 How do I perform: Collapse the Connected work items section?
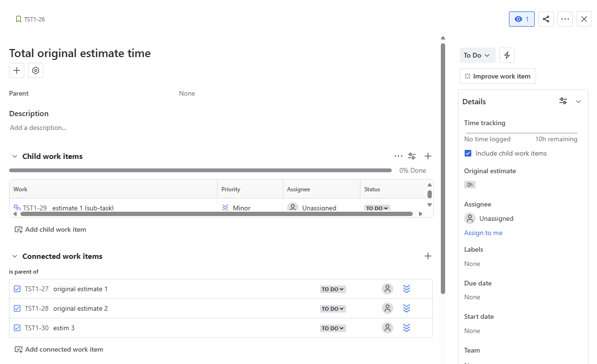(15, 256)
